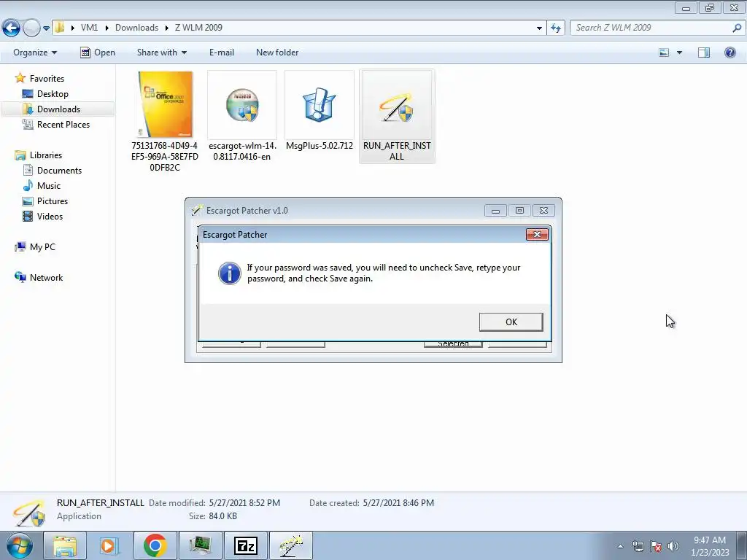Open the Organize menu
The image size is (747, 560).
35,52
